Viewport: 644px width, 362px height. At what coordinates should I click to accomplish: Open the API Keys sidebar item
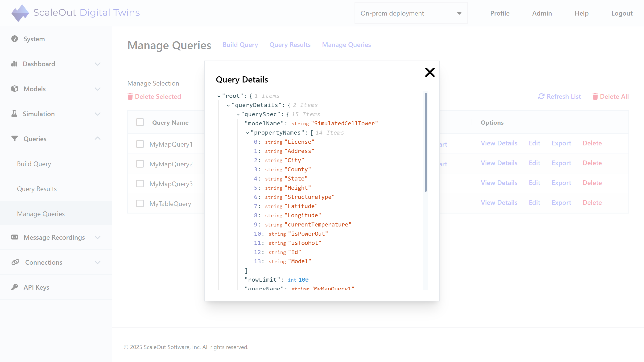56,287
